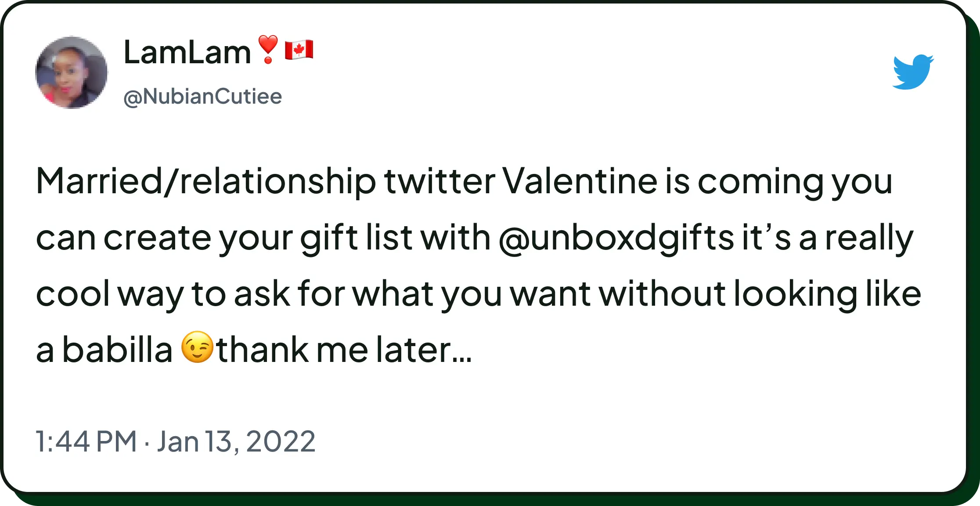Click the "thank me later…" text
The height and width of the screenshot is (506, 980).
(x=344, y=350)
